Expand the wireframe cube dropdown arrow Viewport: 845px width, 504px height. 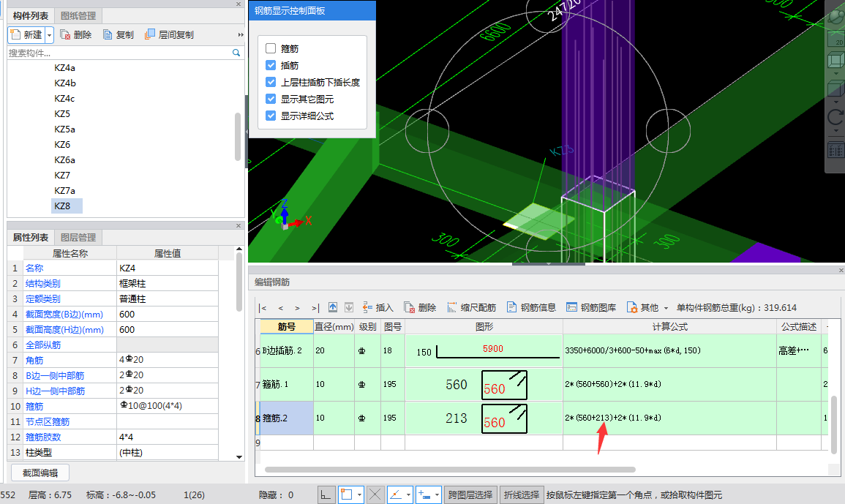[835, 73]
